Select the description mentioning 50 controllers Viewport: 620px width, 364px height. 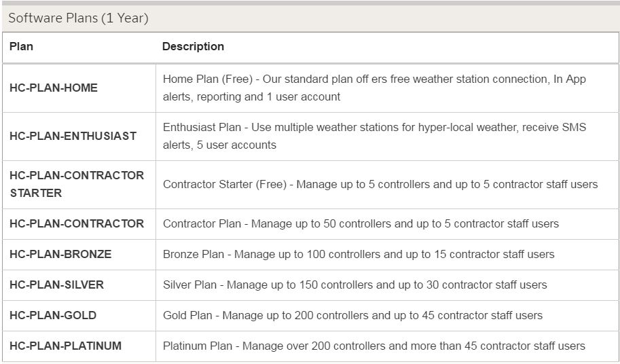[361, 223]
